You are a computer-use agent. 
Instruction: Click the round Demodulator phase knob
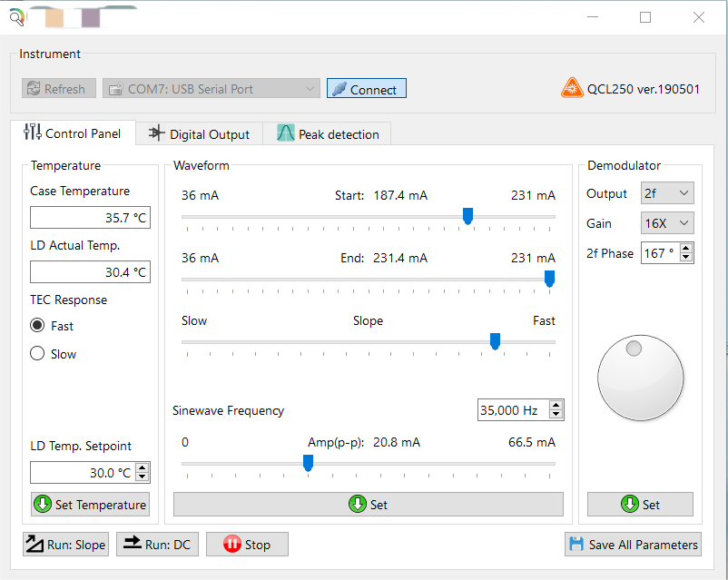(640, 378)
